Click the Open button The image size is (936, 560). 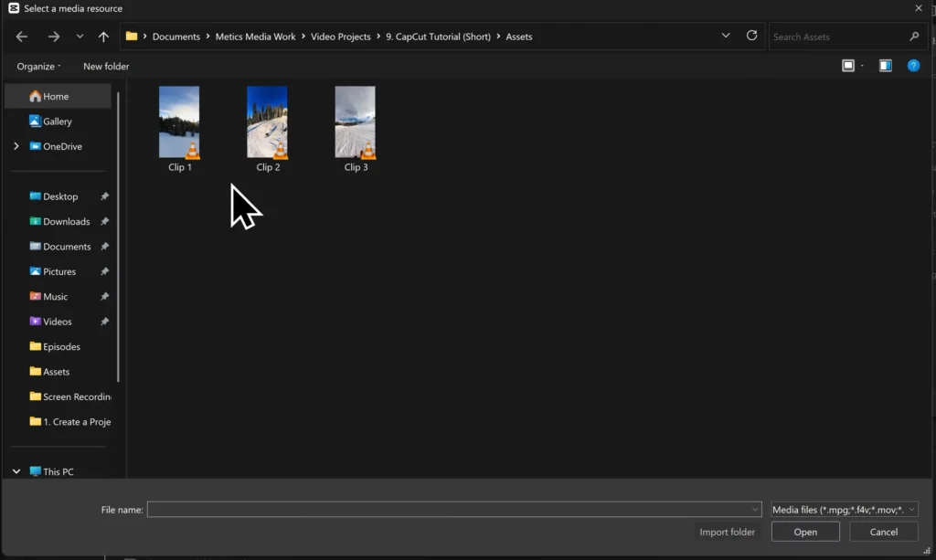click(805, 532)
